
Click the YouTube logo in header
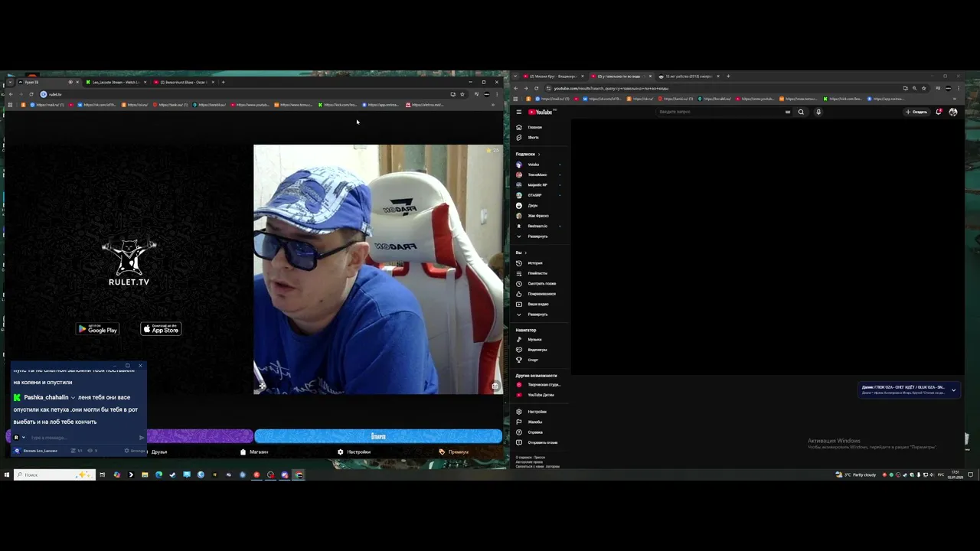pyautogui.click(x=541, y=112)
